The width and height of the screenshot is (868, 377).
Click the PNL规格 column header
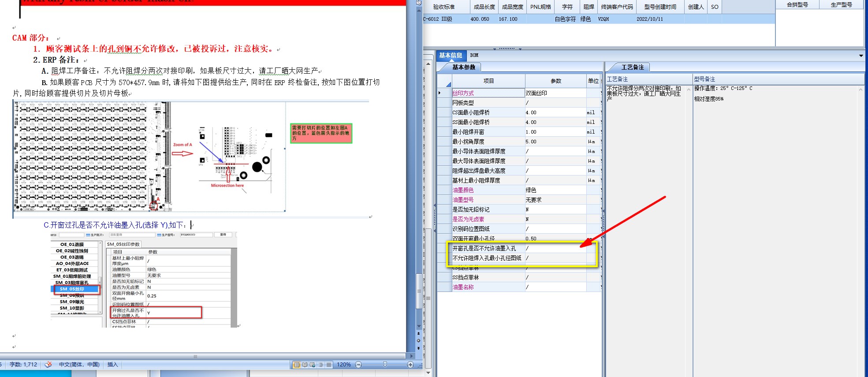tap(540, 7)
